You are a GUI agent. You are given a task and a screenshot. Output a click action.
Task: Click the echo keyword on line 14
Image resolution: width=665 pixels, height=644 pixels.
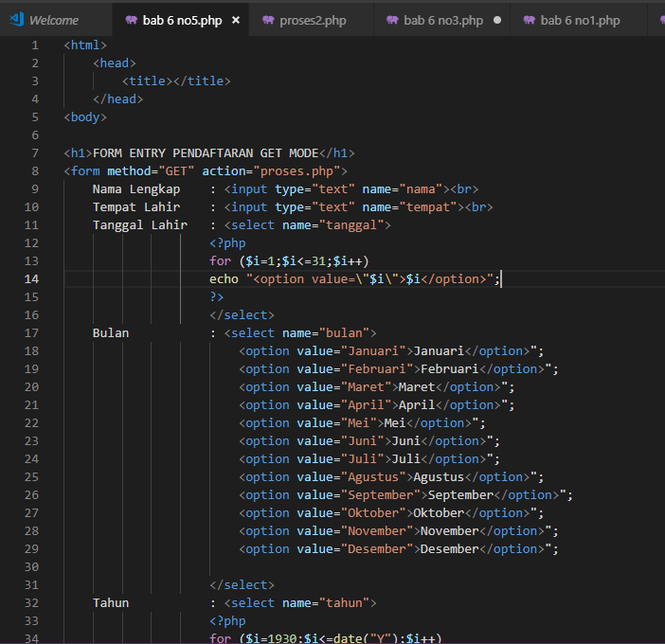224,279
